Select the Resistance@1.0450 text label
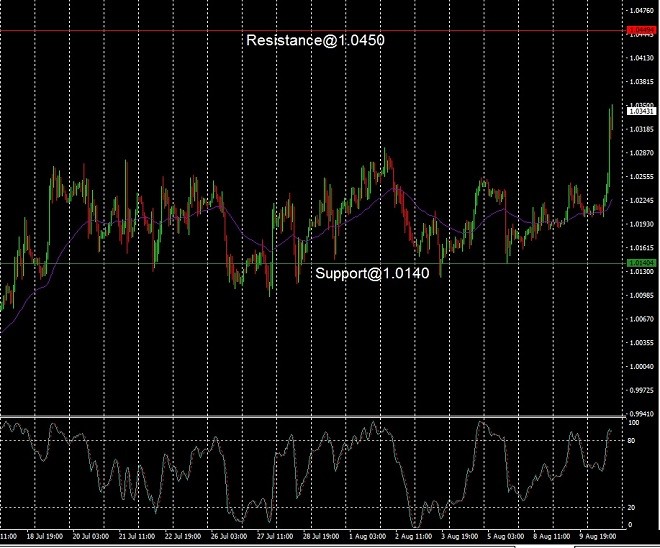The height and width of the screenshot is (548, 660). pos(315,40)
